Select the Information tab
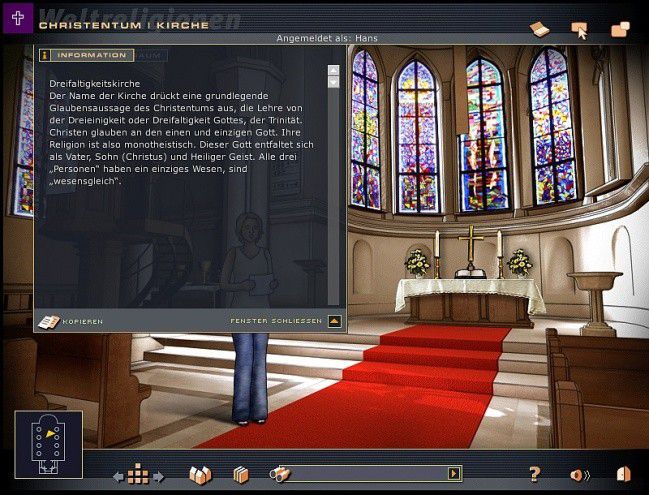This screenshot has height=495, width=649. pos(87,55)
